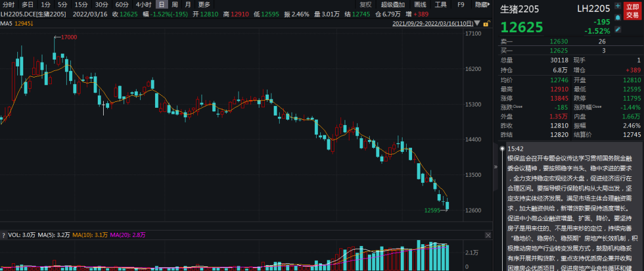
Task: Click the news timestamp 15:42
Action: point(515,149)
